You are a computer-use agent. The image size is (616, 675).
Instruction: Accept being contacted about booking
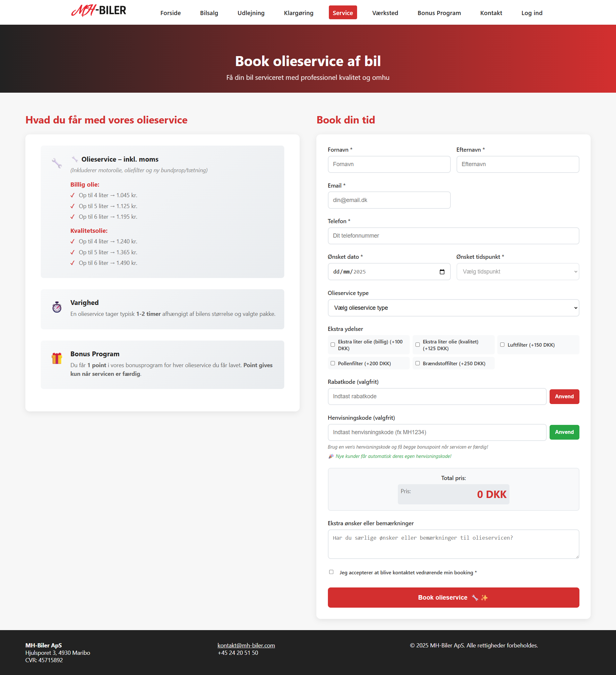(331, 572)
